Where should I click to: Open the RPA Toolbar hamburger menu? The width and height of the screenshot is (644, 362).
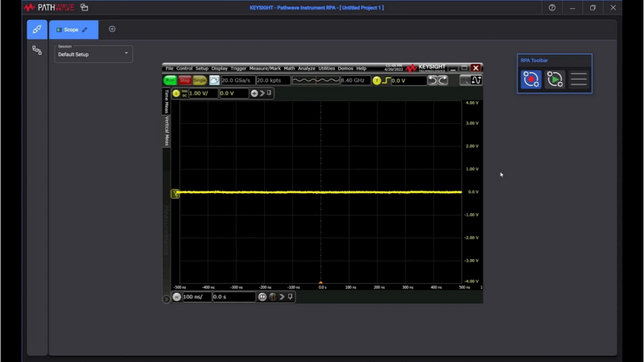579,79
